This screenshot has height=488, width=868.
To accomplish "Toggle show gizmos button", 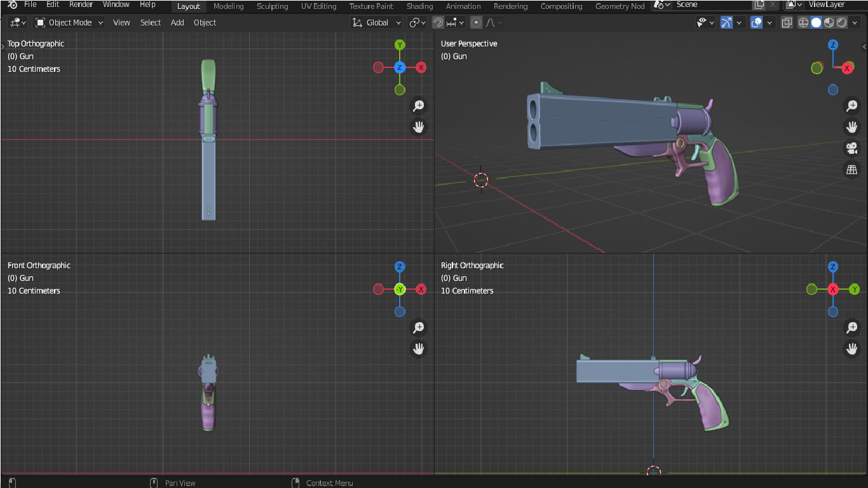I will coord(726,23).
